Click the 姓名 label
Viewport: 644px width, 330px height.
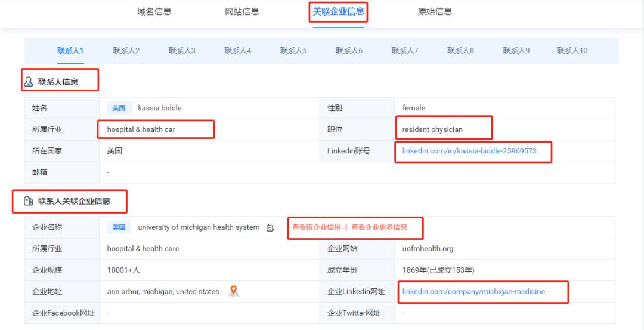pos(39,108)
